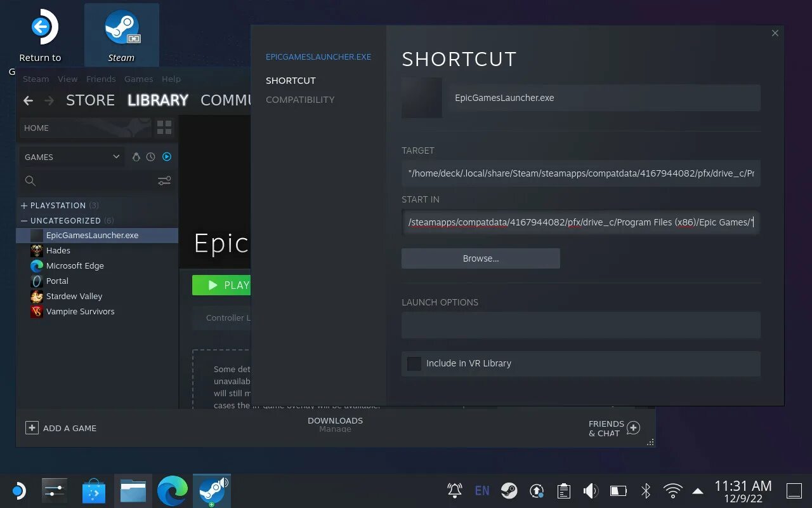Select Microsoft Edge in the library list
Screen dimensions: 812x508
click(97, 265)
